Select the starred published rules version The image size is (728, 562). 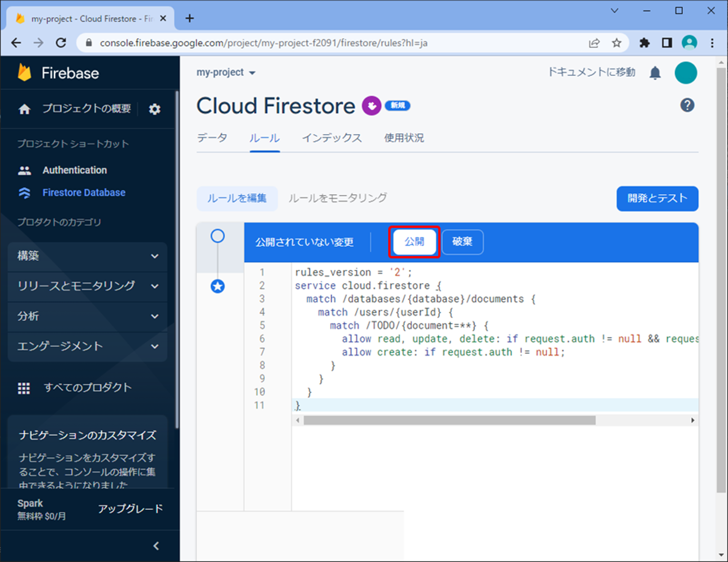tap(217, 286)
